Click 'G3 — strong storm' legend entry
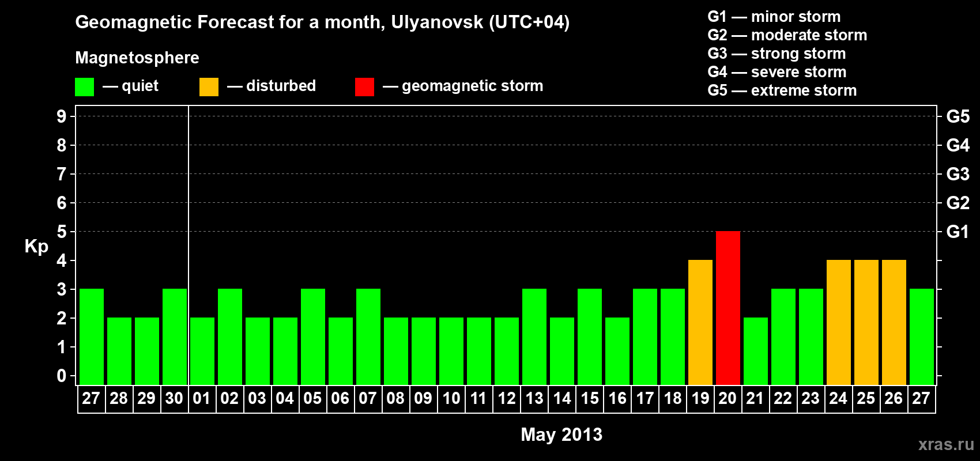 [x=777, y=54]
